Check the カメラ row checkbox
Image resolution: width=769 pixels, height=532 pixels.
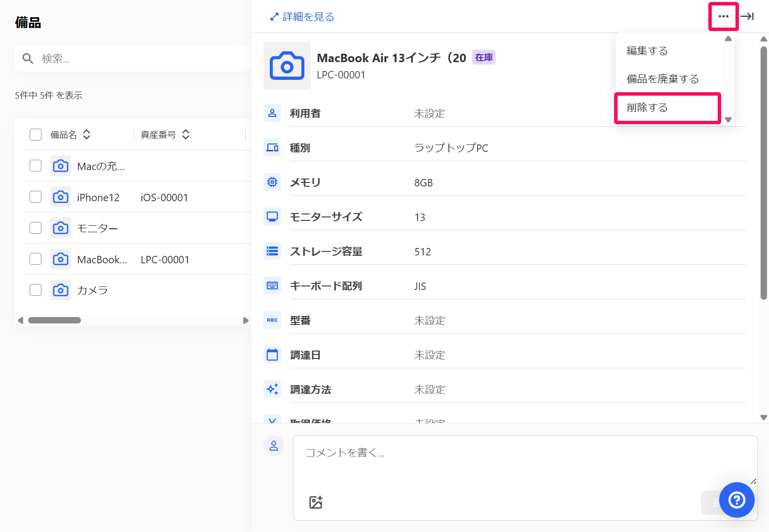[36, 290]
